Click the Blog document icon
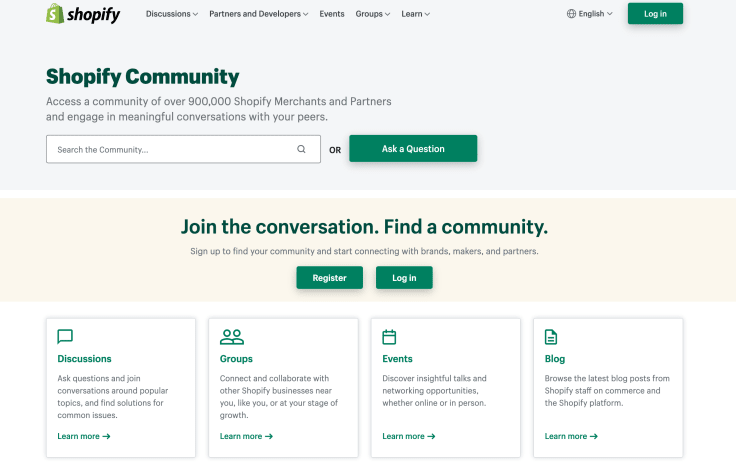 coord(551,336)
